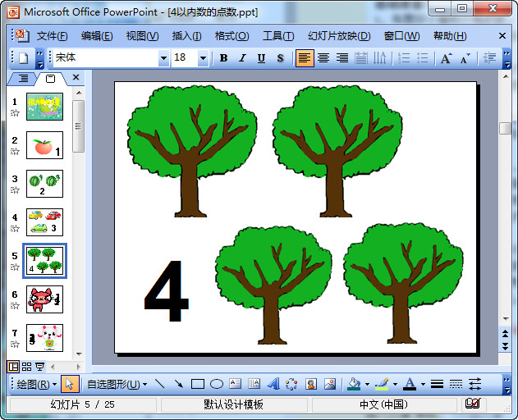Image resolution: width=518 pixels, height=420 pixels.
Task: Toggle Bold formatting
Action: pos(223,58)
